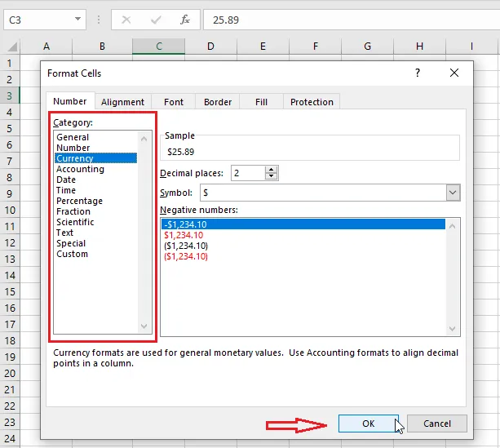Screen dimensions: 500x448
Task: Close the Format Cells dialog
Action: pos(454,73)
